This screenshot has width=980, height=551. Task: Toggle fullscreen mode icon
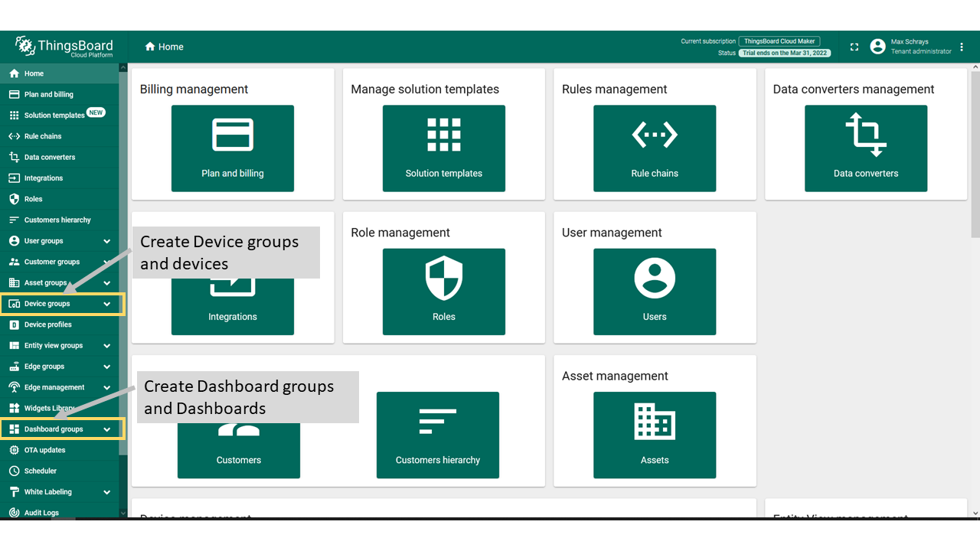854,47
